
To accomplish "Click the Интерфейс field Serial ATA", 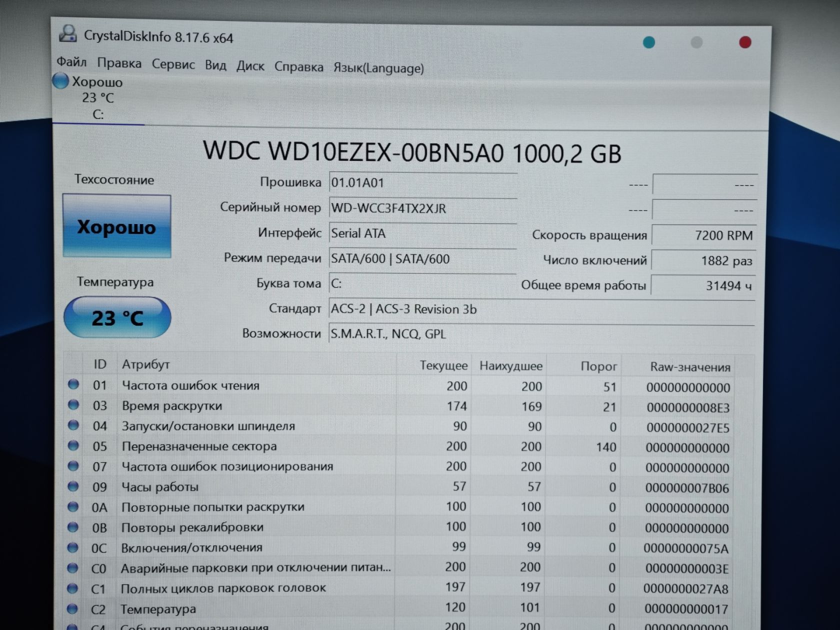I will tap(422, 233).
